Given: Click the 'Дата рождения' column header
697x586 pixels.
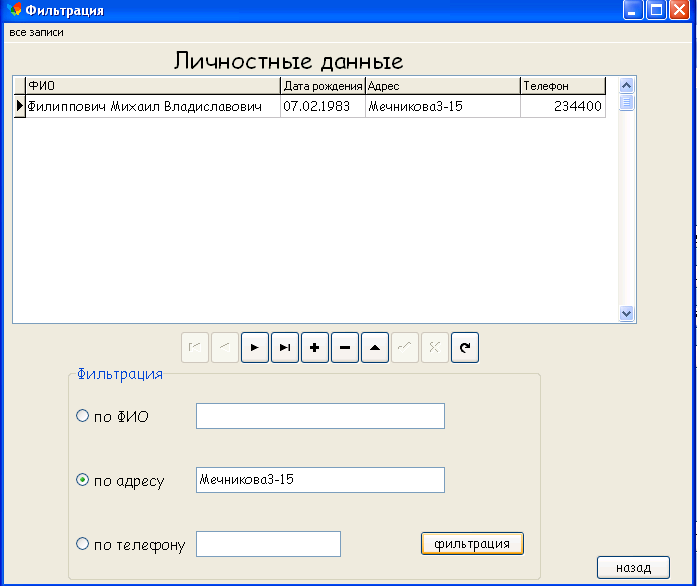Looking at the screenshot, I should click(323, 85).
